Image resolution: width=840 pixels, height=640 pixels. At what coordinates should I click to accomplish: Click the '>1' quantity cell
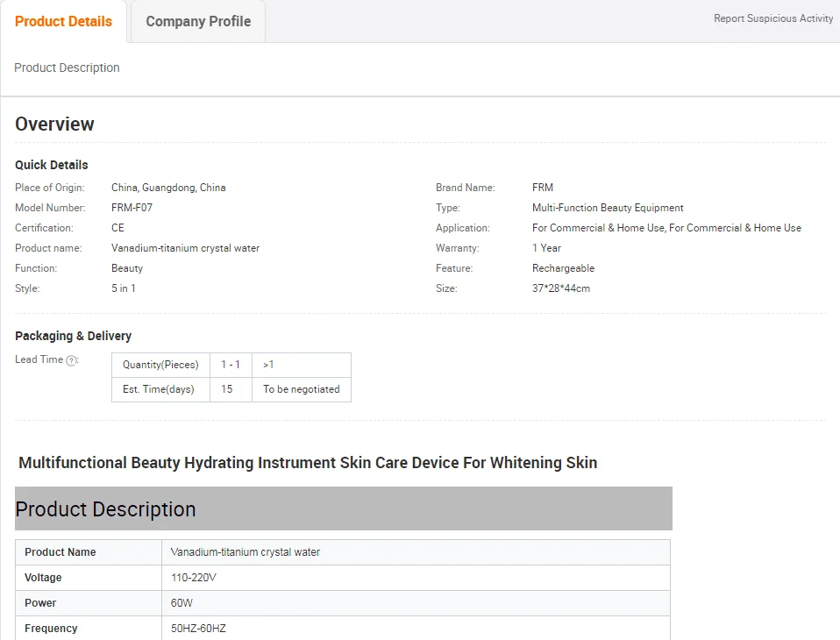pos(302,365)
